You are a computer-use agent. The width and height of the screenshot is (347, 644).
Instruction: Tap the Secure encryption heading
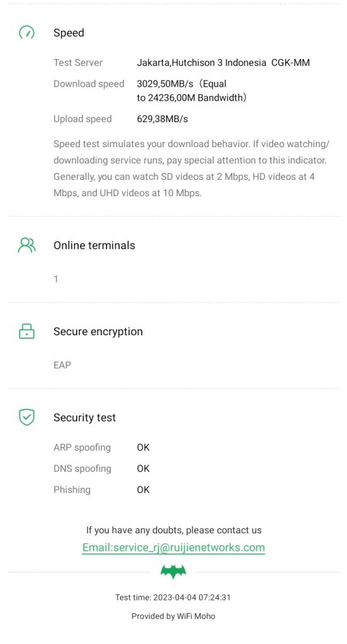[x=98, y=331]
